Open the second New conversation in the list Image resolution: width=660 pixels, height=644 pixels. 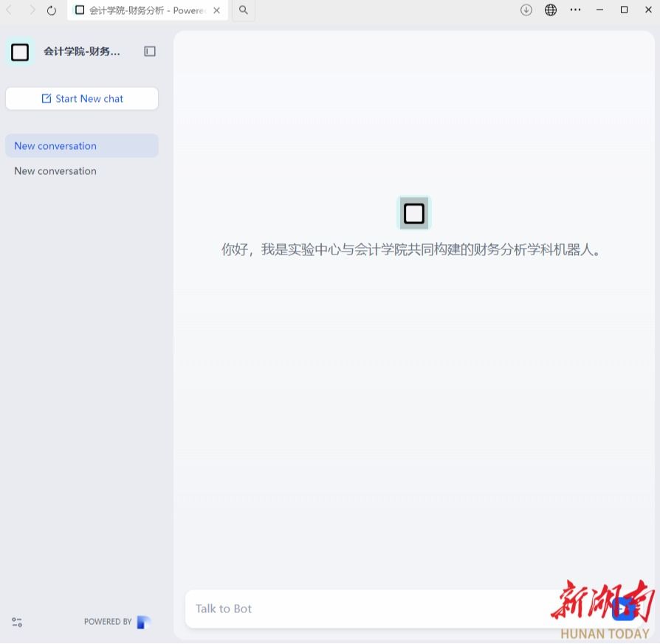(55, 171)
